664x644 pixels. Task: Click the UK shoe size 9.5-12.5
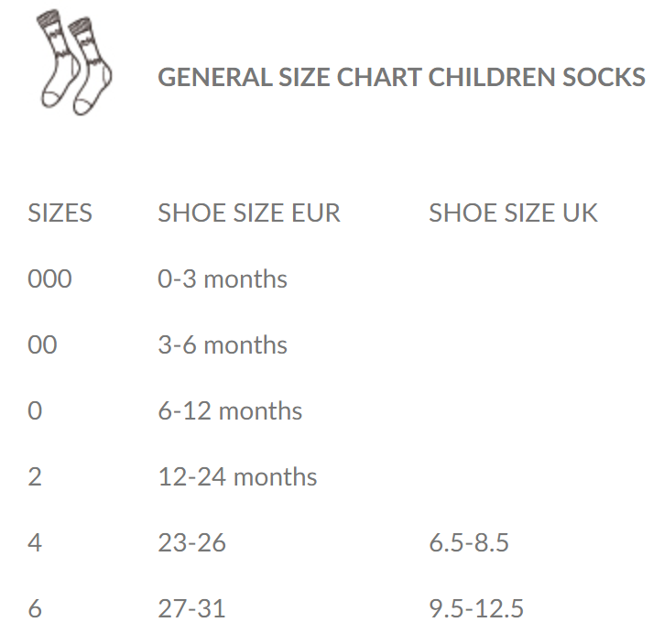click(476, 609)
